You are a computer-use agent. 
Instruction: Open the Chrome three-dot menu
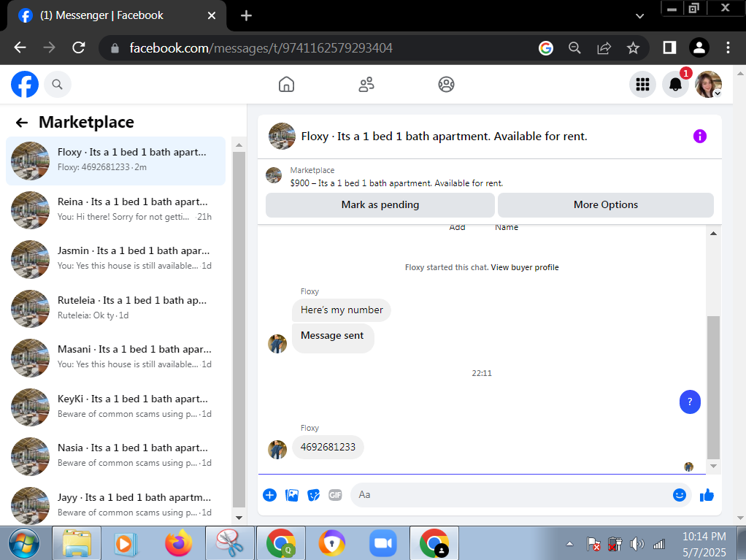click(728, 47)
